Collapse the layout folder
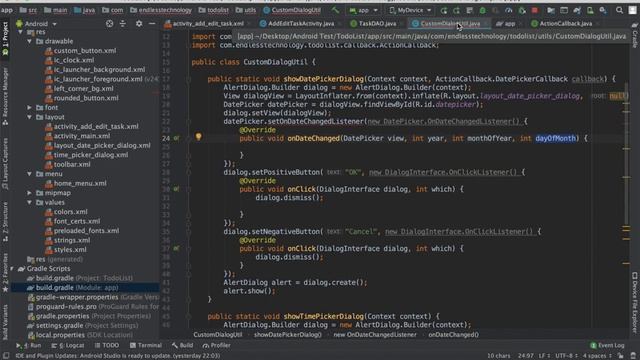 [x=29, y=117]
